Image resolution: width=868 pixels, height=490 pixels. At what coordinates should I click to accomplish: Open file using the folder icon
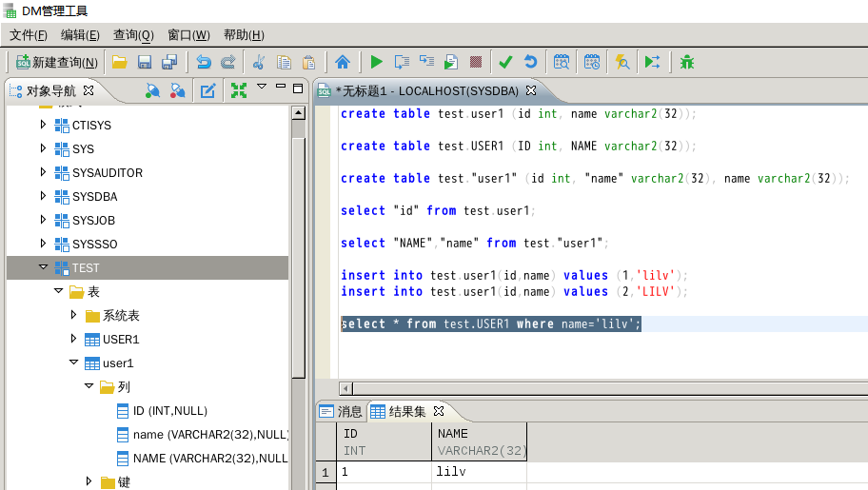[x=119, y=62]
